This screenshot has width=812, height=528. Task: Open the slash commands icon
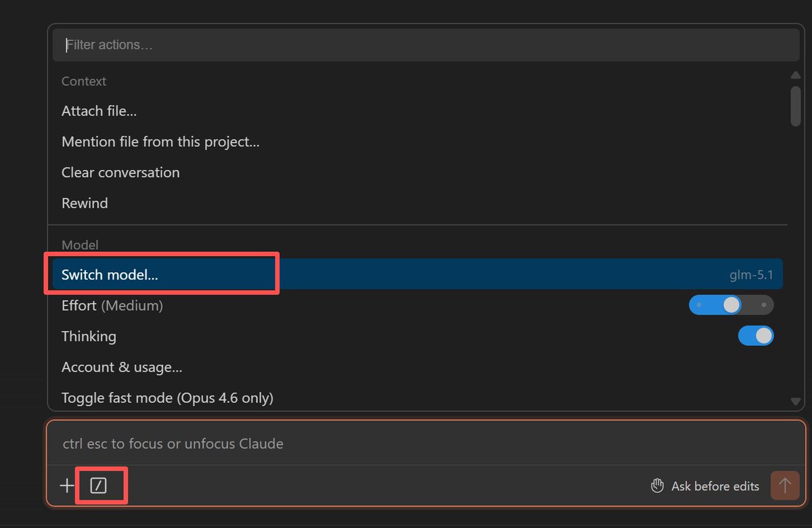click(99, 485)
